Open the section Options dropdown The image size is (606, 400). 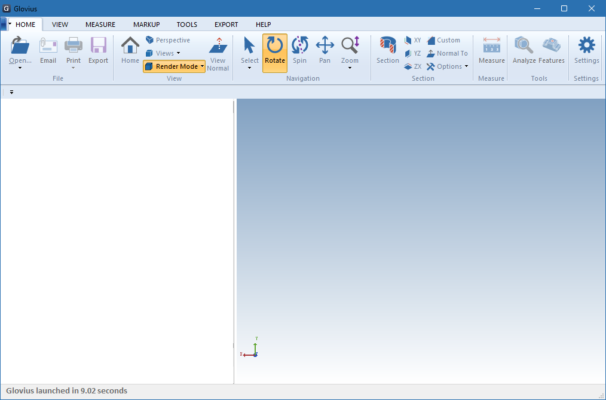pyautogui.click(x=448, y=66)
